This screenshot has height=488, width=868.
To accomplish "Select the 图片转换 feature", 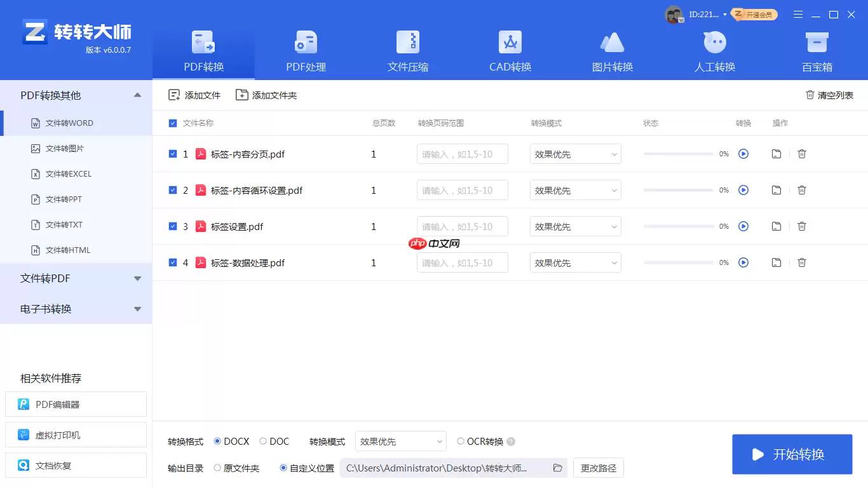I will [612, 51].
